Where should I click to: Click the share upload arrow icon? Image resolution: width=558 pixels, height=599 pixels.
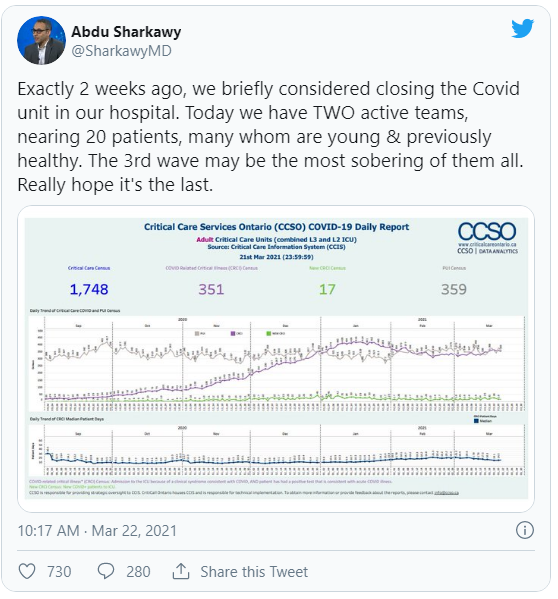pos(181,571)
